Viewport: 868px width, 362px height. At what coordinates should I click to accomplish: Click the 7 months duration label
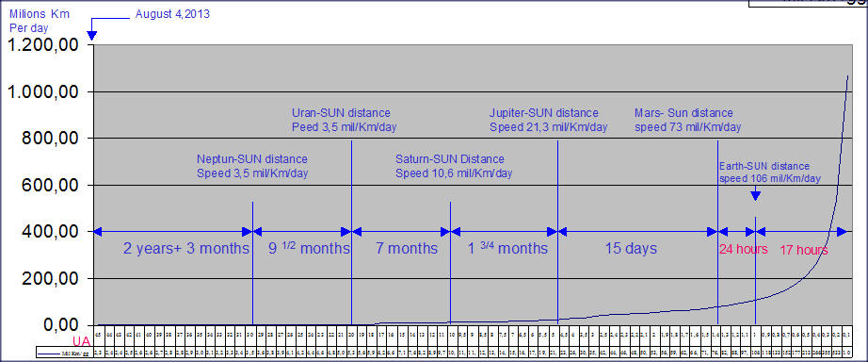tap(407, 248)
